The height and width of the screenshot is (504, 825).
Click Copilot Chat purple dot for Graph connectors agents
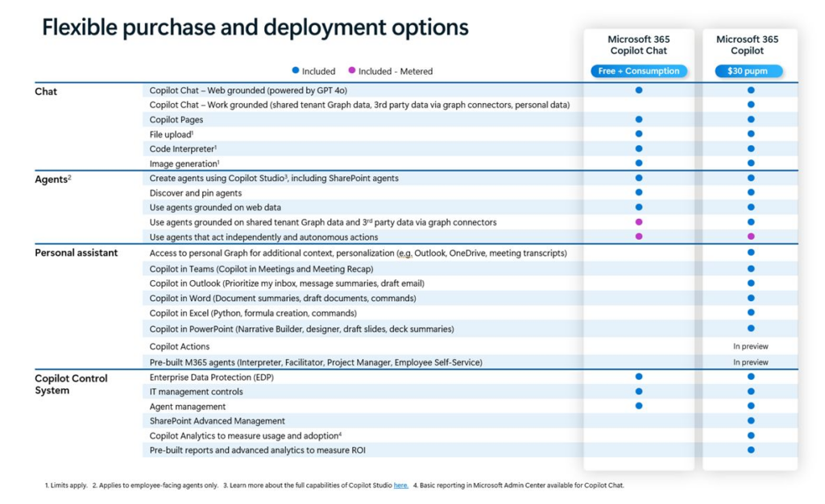(x=639, y=221)
